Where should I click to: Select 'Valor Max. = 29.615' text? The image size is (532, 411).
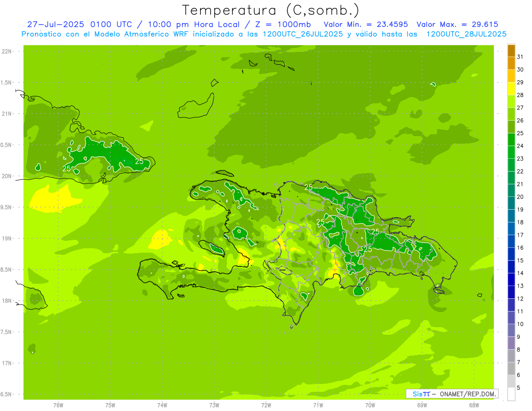coord(458,24)
